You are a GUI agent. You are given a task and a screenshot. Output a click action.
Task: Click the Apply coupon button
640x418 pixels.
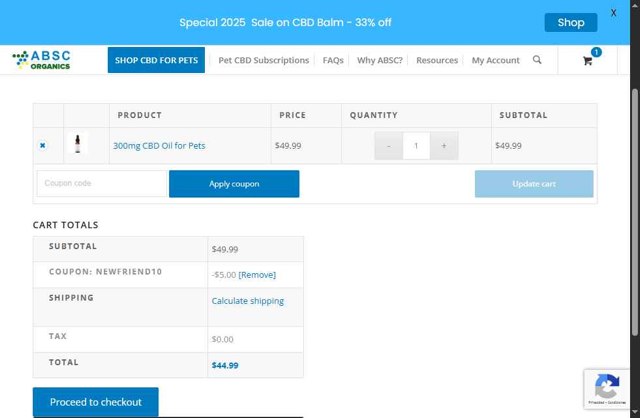(x=234, y=184)
